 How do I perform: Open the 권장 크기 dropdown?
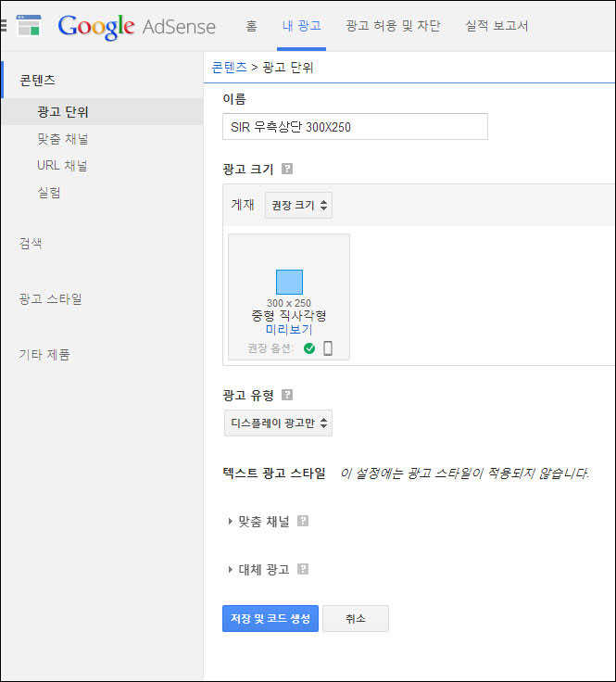coord(298,206)
